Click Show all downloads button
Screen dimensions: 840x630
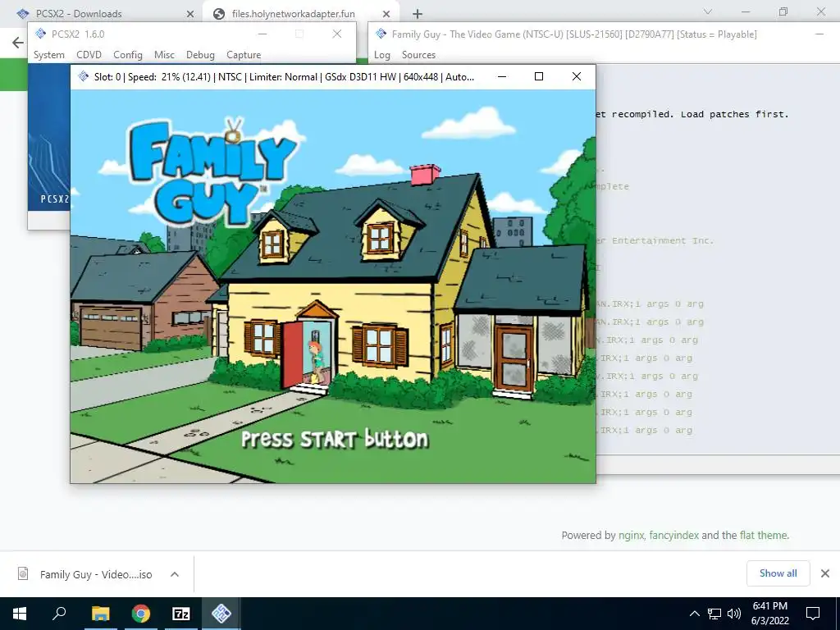coord(778,573)
